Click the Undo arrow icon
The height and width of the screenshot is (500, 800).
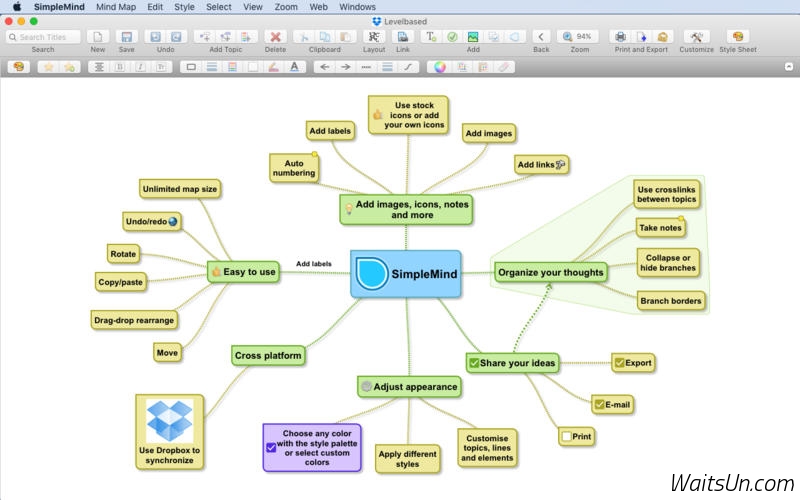pyautogui.click(x=156, y=37)
